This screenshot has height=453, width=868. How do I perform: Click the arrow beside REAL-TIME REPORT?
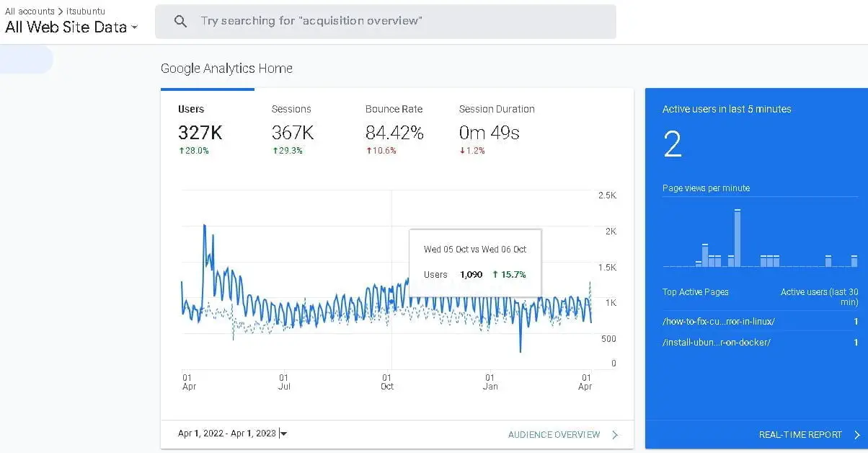[857, 435]
